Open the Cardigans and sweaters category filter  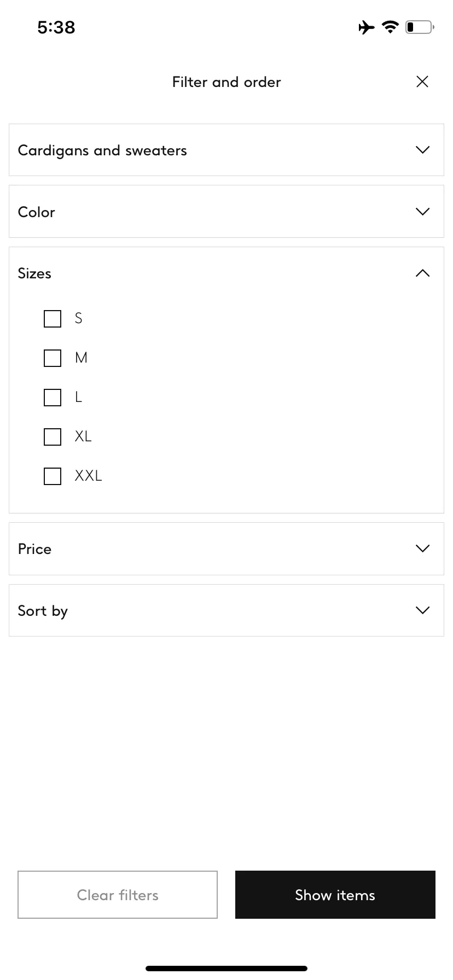pyautogui.click(x=226, y=150)
